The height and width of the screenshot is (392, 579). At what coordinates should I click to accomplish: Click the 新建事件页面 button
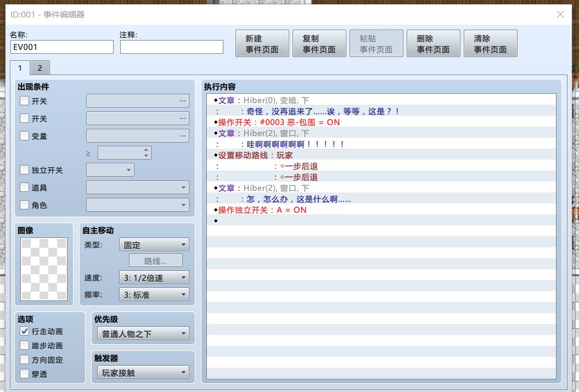[262, 43]
